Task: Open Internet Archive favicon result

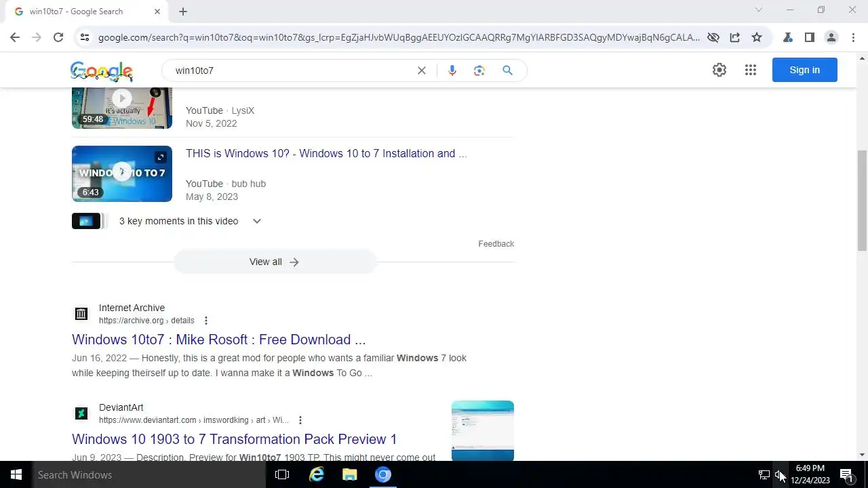Action: pos(81,313)
